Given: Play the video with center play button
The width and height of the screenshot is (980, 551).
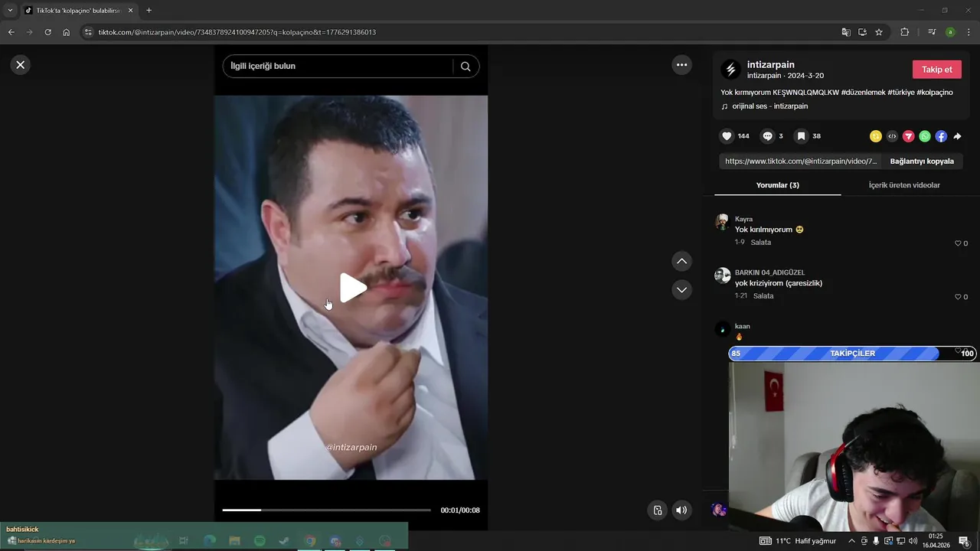Looking at the screenshot, I should pos(353,288).
